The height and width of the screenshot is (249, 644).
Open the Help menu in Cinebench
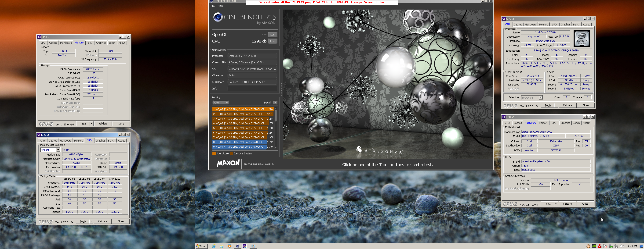(220, 6)
